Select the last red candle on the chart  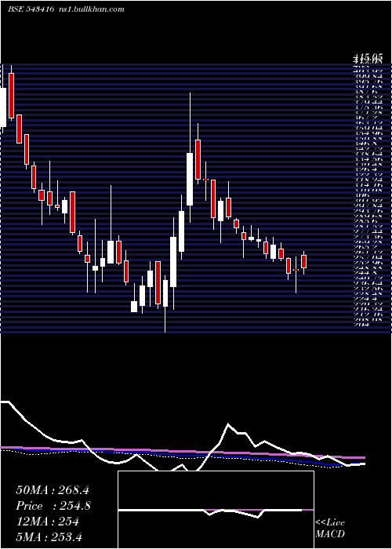coord(304,262)
